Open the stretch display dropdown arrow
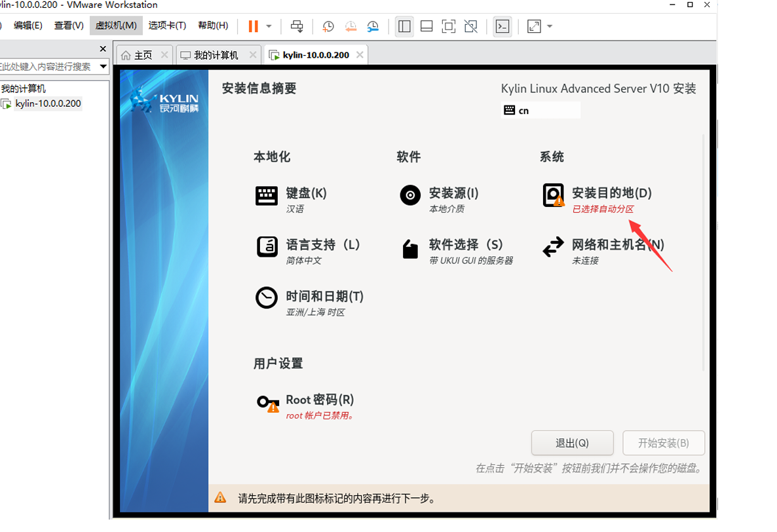777x532 pixels. [x=550, y=26]
